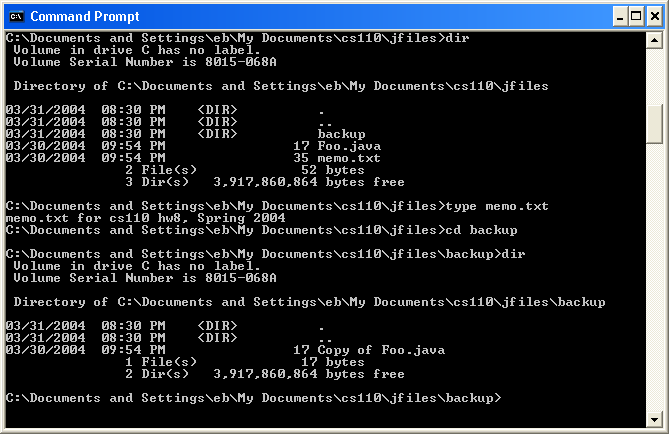Click the Command Prompt title bar text

click(85, 16)
